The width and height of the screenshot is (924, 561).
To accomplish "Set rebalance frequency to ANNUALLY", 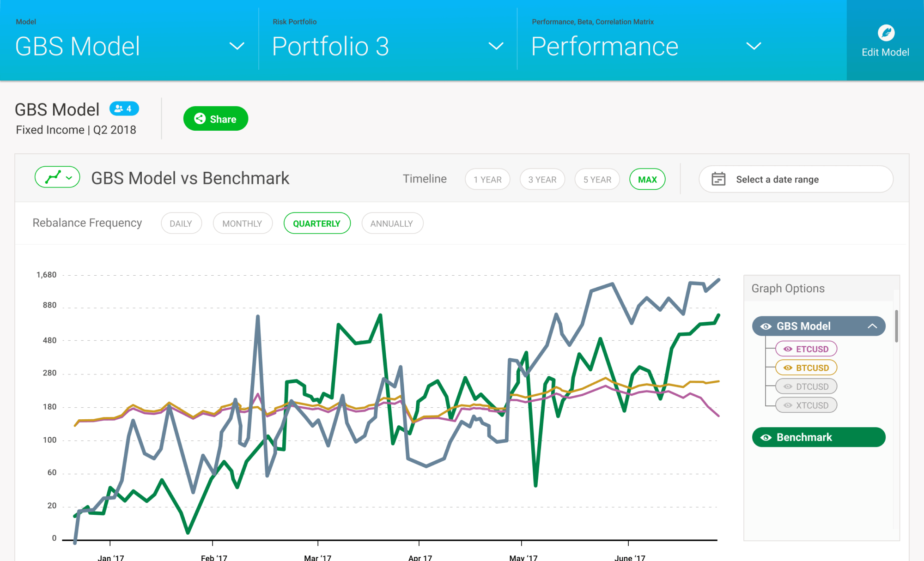I will click(x=392, y=223).
